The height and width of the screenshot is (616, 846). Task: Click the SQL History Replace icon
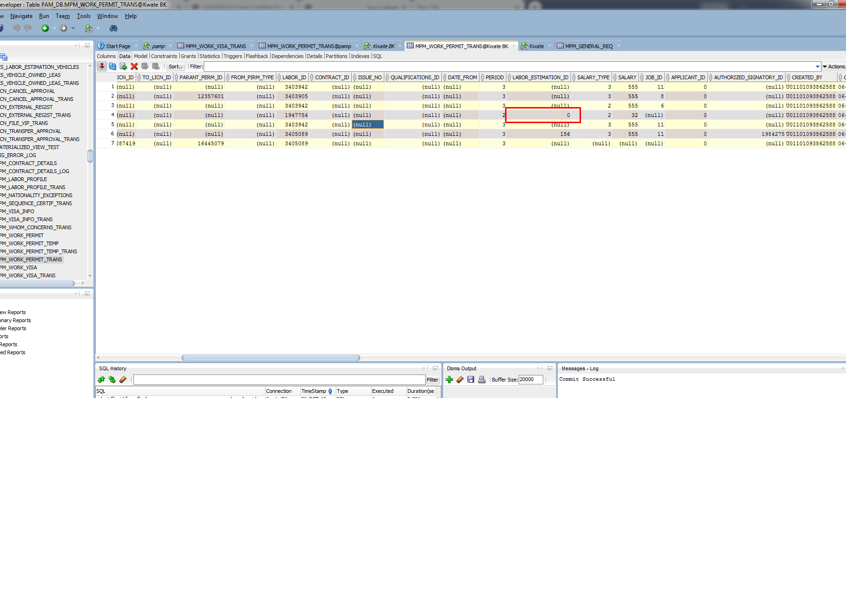112,380
